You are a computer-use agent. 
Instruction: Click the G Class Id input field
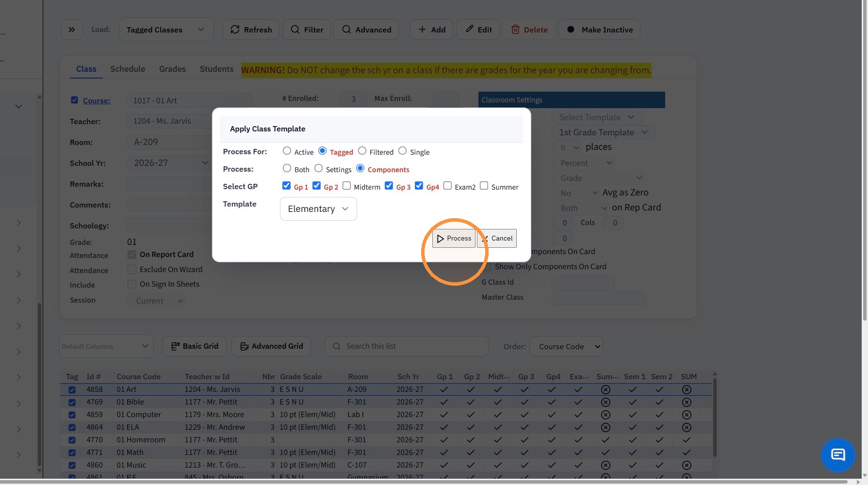pyautogui.click(x=583, y=283)
